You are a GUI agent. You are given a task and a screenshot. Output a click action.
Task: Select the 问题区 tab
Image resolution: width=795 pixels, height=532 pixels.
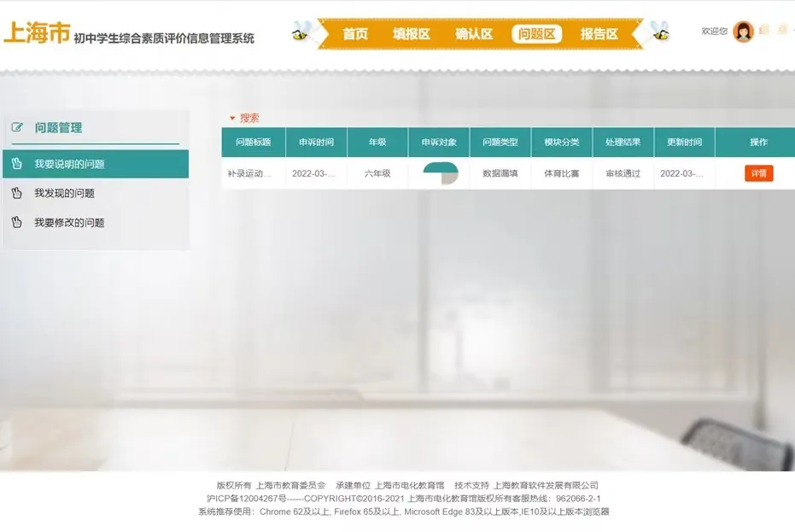[536, 34]
